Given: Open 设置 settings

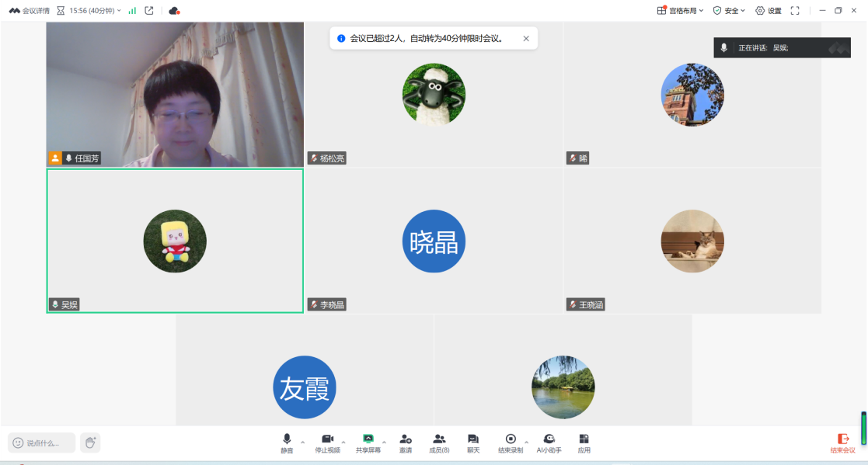Looking at the screenshot, I should [x=769, y=11].
